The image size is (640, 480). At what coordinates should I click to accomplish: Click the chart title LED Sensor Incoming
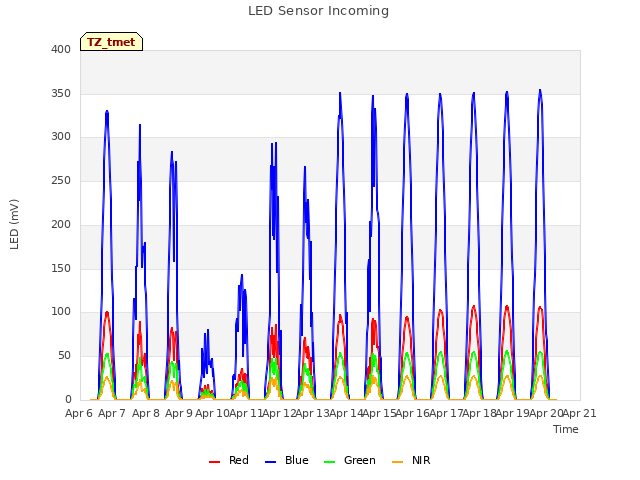[x=318, y=11]
